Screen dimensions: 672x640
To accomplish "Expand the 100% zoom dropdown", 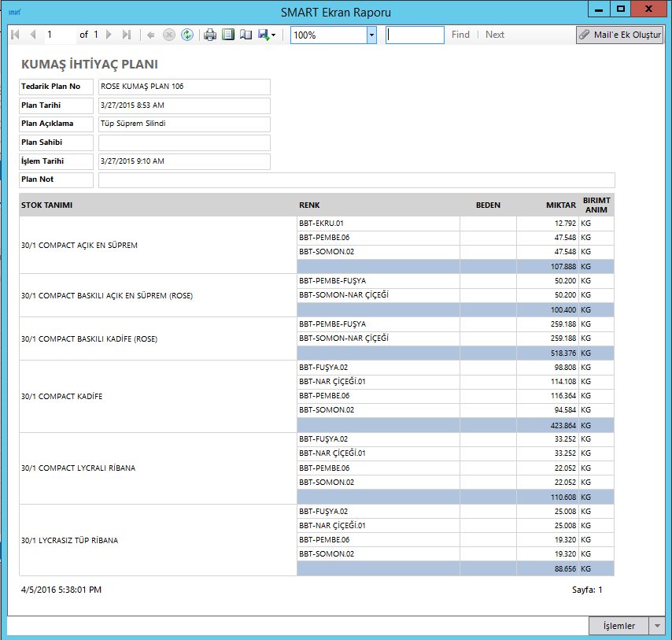I will (x=371, y=35).
